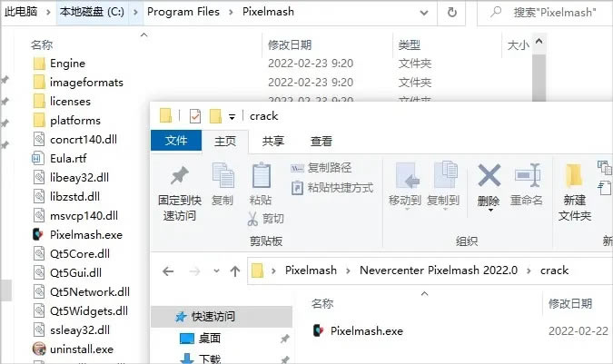
Task: Click properties checkmark icon in crack title bar
Action: pyautogui.click(x=194, y=116)
